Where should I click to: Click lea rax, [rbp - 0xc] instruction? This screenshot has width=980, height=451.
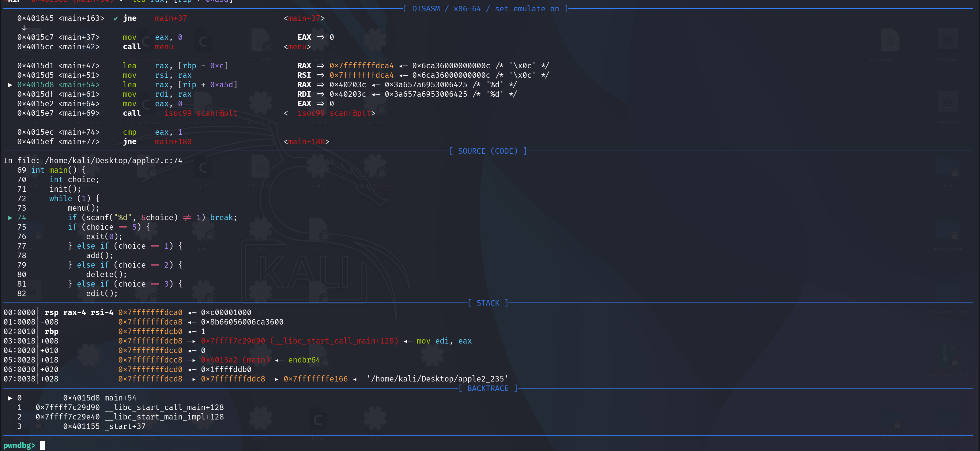pyautogui.click(x=175, y=66)
